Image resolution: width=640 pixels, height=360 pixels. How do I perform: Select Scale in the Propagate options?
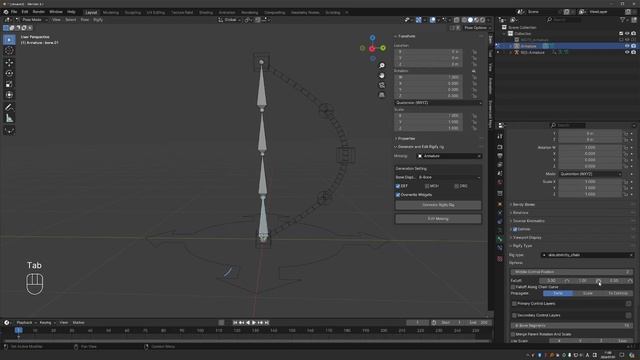588,293
